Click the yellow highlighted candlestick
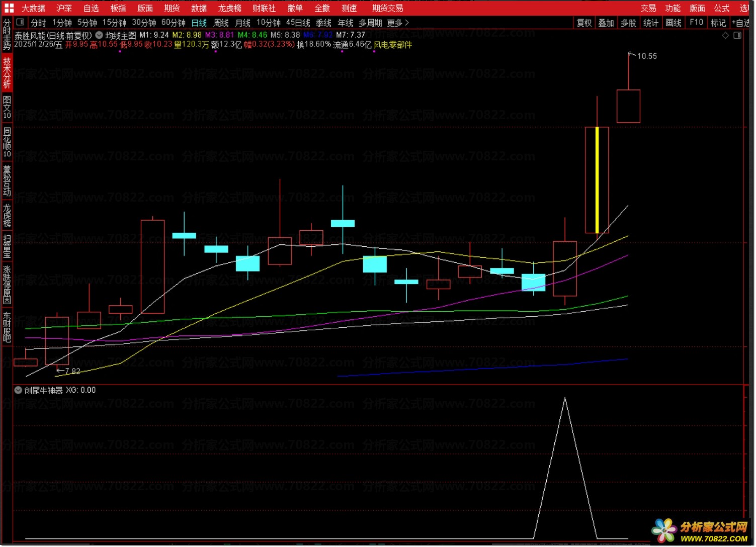 click(597, 180)
